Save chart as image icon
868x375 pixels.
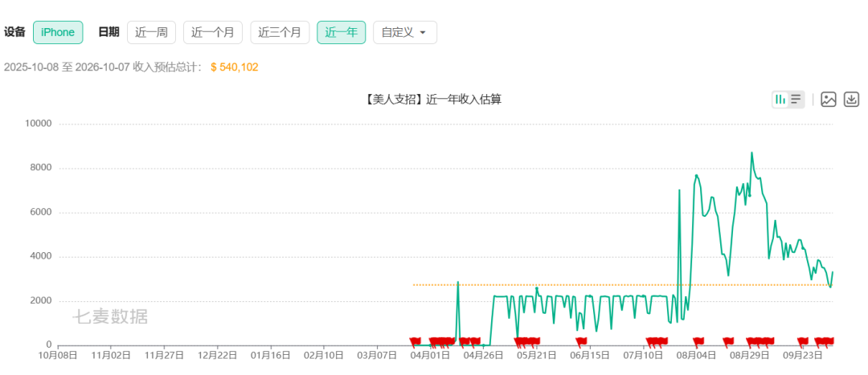tap(828, 100)
